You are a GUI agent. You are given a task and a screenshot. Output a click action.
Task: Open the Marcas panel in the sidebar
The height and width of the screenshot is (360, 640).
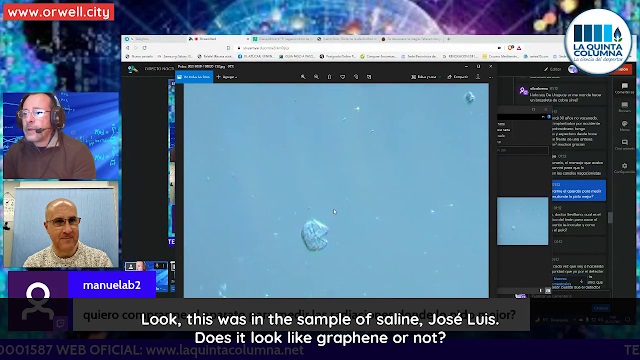click(624, 126)
